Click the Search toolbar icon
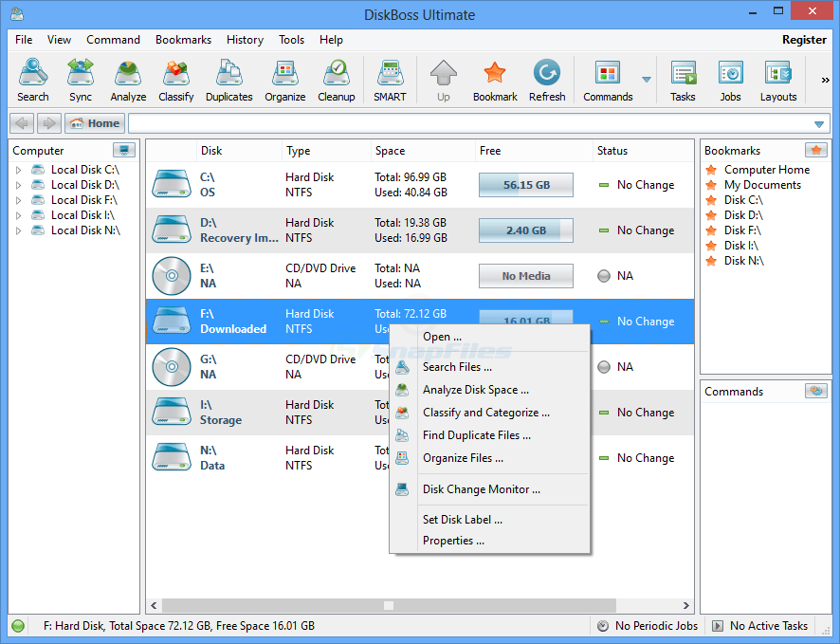840x644 pixels. point(32,81)
